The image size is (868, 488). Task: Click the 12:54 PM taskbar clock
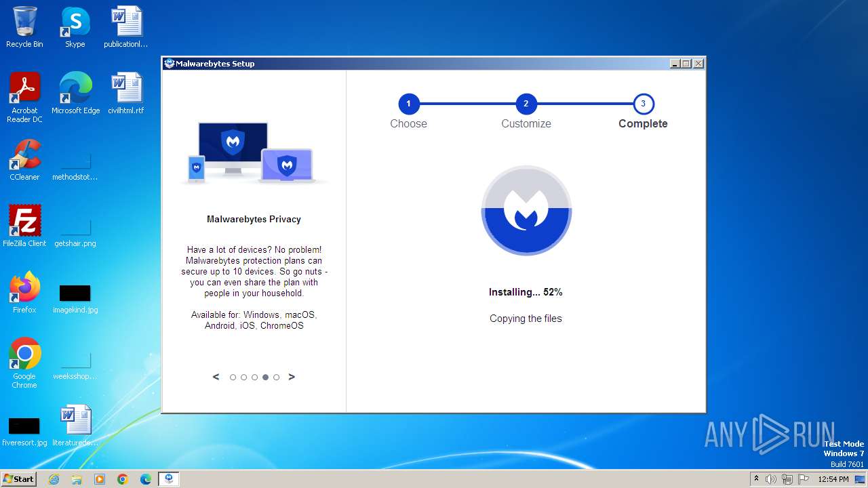833,479
